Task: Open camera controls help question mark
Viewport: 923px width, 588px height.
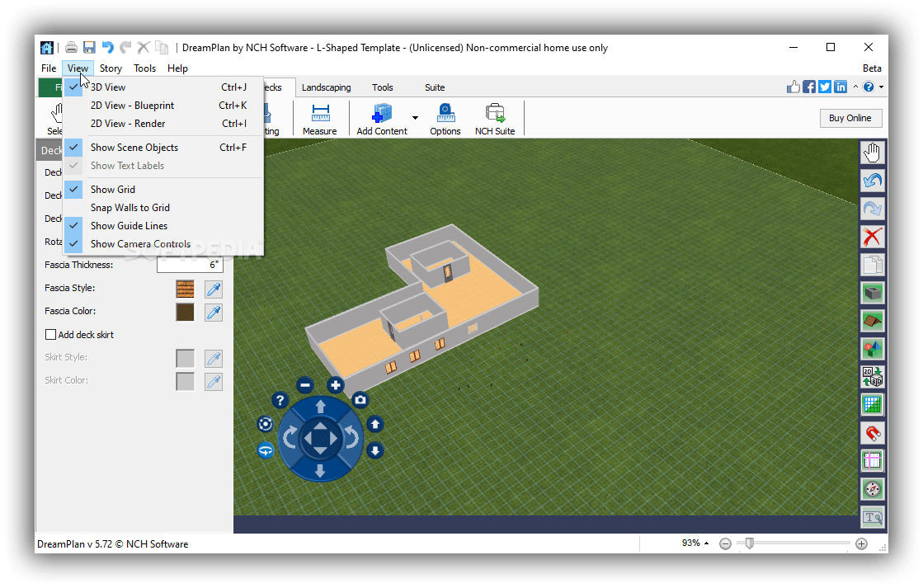Action: 280,401
